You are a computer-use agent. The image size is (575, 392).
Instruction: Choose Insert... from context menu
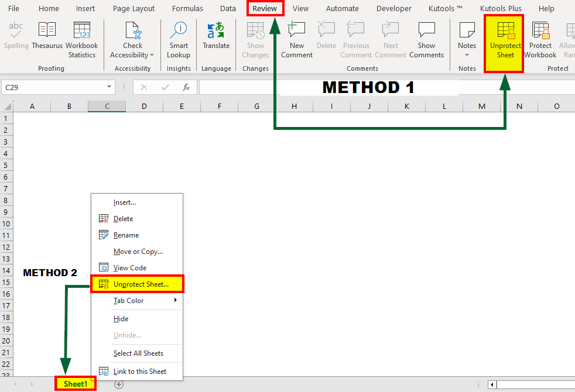(x=137, y=202)
